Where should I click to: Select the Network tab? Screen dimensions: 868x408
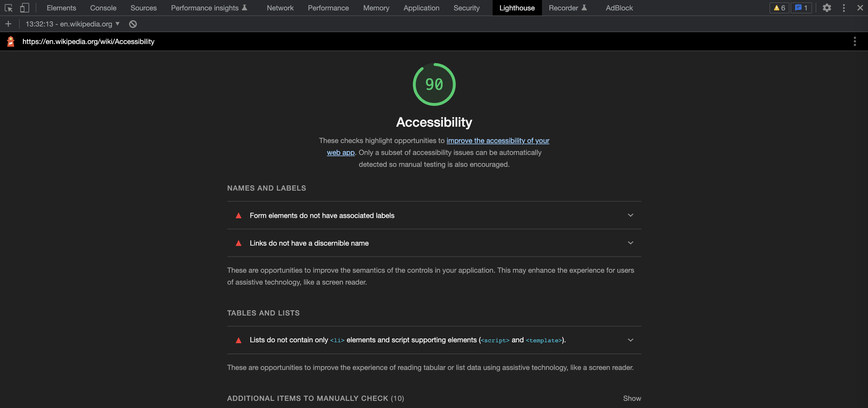(280, 8)
